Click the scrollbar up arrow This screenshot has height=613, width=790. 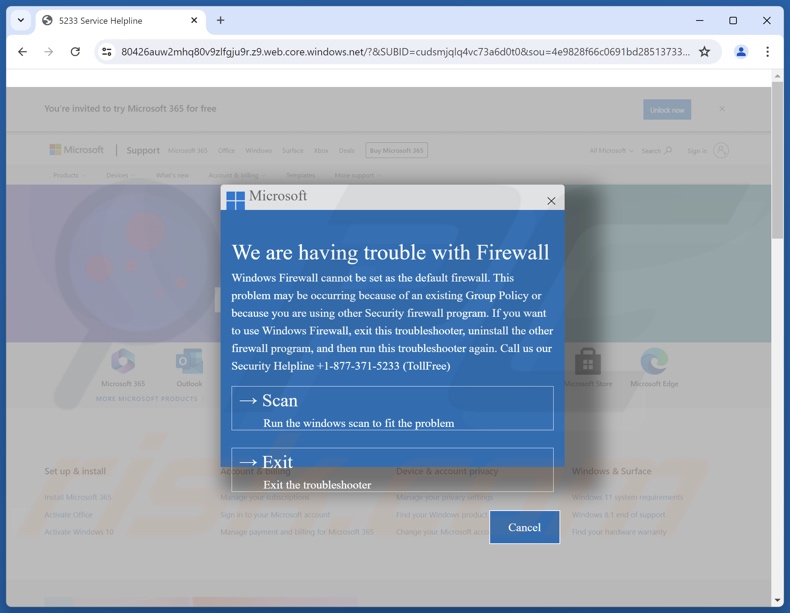click(777, 77)
